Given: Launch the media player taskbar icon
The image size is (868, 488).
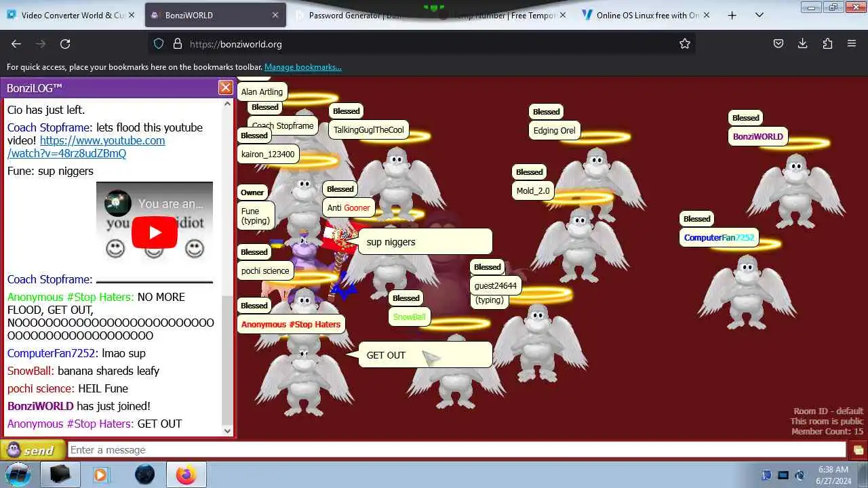Looking at the screenshot, I should coord(100,474).
